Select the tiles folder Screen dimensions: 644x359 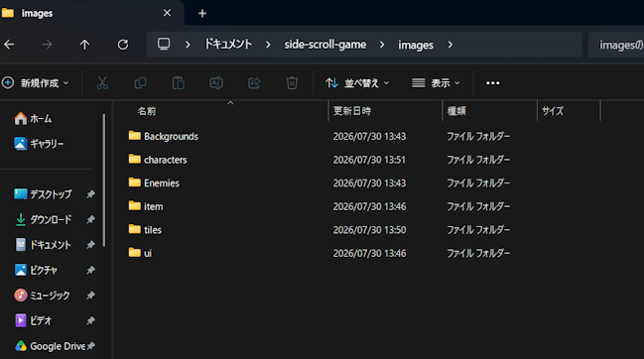pyautogui.click(x=145, y=230)
